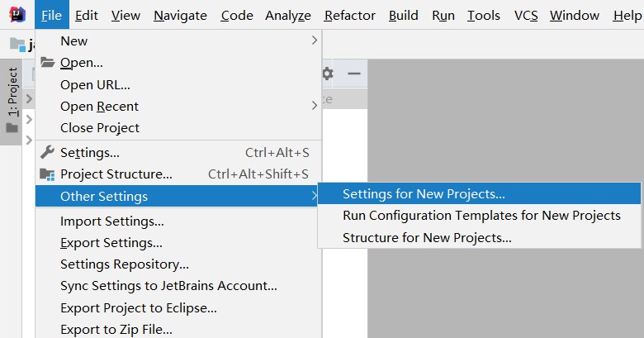Image resolution: width=644 pixels, height=338 pixels.
Task: Click the Project Structure icon
Action: coord(47,174)
